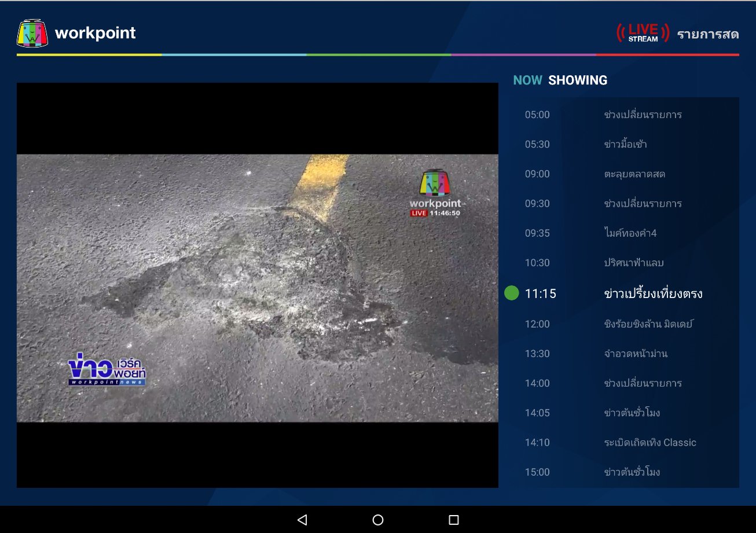The width and height of the screenshot is (756, 533).
Task: Select the 13:30 schedule entry
Action: pyautogui.click(x=622, y=354)
